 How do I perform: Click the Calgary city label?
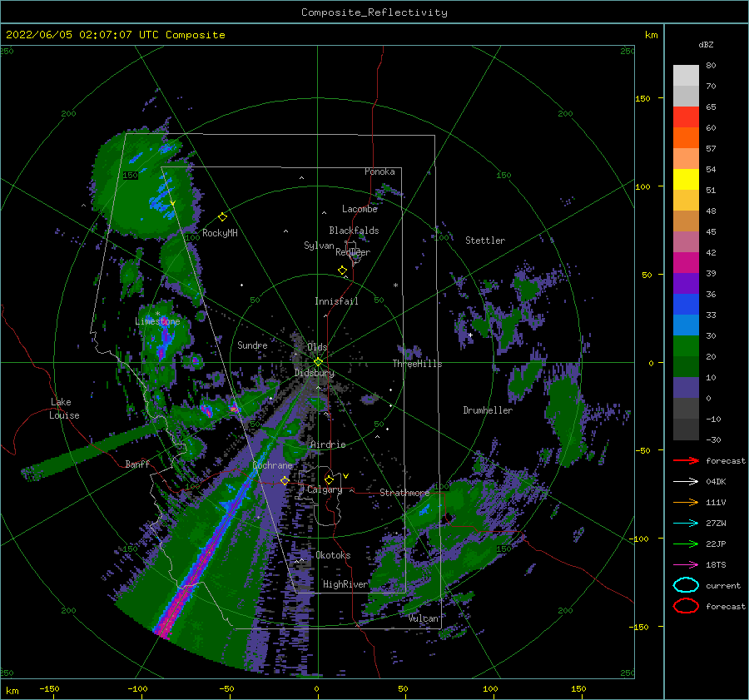pos(325,489)
